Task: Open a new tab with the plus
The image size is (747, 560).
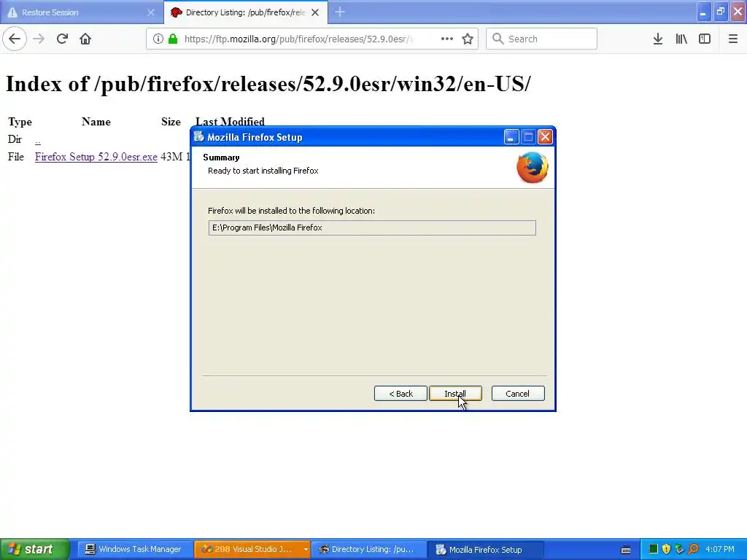Action: 340,12
